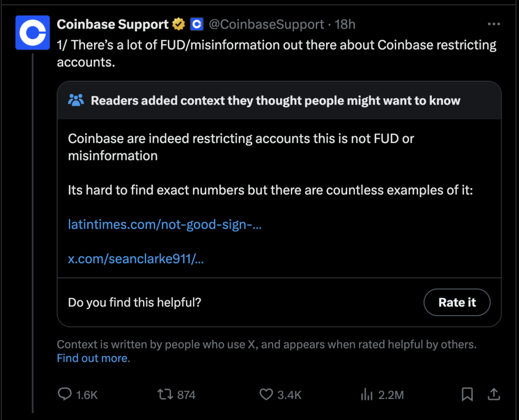Click the blue Coinbase affiliate badge
519x420 pixels.
197,24
